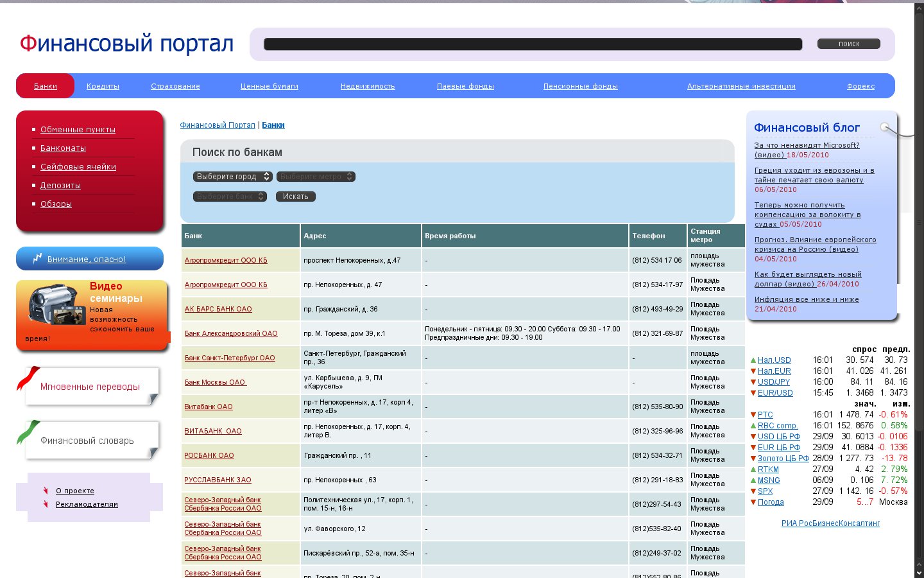
Task: Click the green arrow beside MSNG
Action: [753, 480]
